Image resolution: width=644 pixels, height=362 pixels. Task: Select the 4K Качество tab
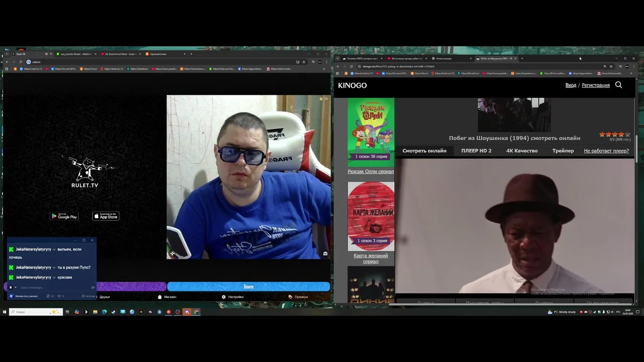click(522, 151)
